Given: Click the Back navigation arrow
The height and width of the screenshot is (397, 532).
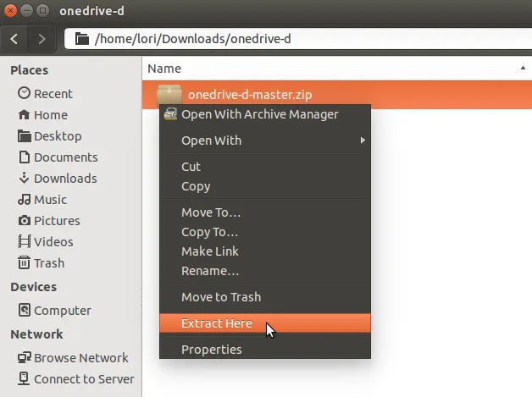Looking at the screenshot, I should [x=14, y=39].
